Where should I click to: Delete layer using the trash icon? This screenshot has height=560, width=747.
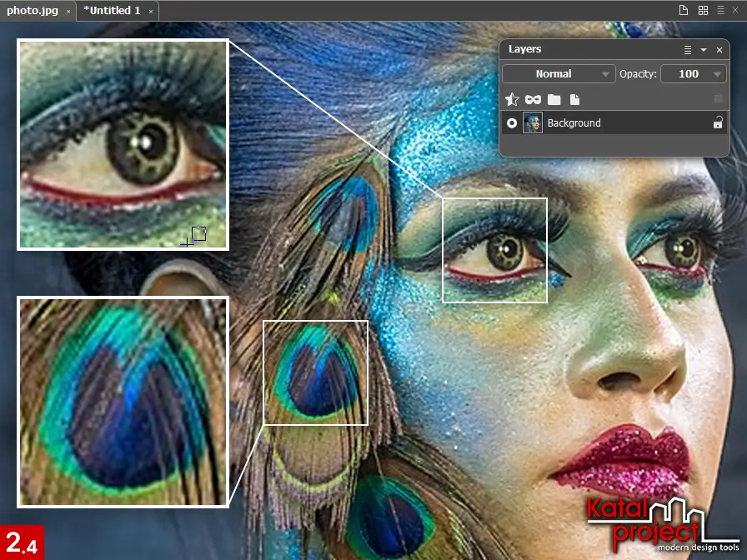tap(718, 100)
